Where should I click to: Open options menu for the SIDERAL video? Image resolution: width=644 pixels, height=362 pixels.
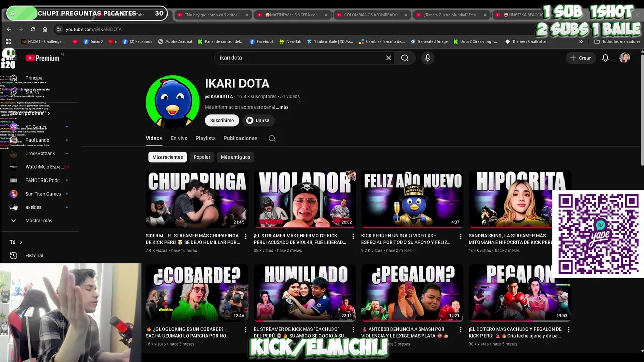[x=246, y=236]
